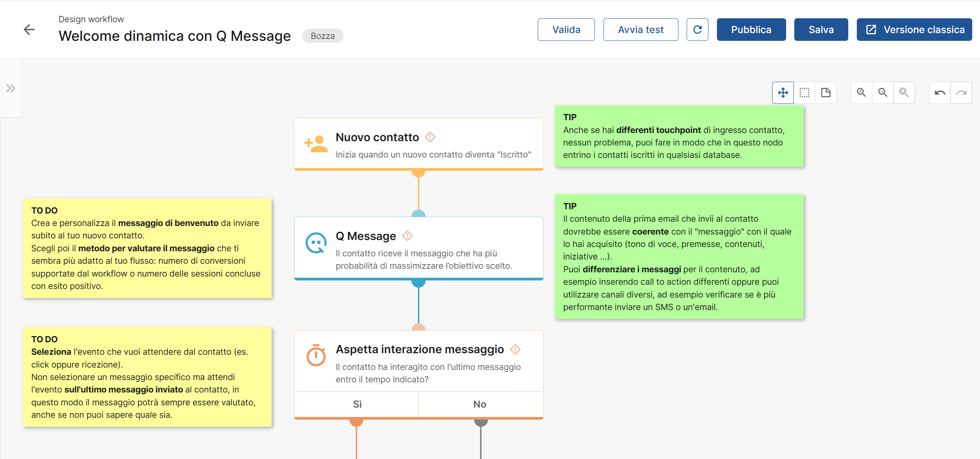Refresh the workflow with the reload icon
980x459 pixels.
coord(698,30)
